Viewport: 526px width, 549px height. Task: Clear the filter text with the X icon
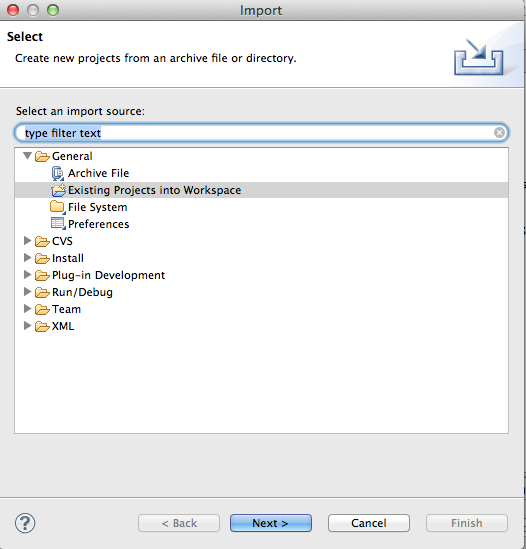[x=499, y=133]
